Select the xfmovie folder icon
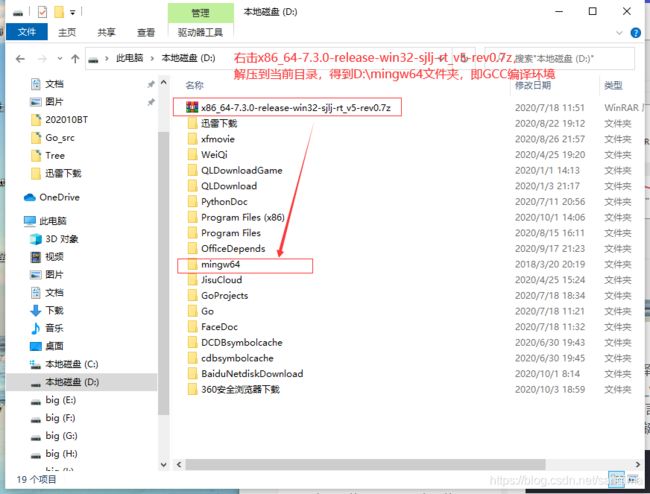Screen dimensions: 650x494 click(192, 139)
